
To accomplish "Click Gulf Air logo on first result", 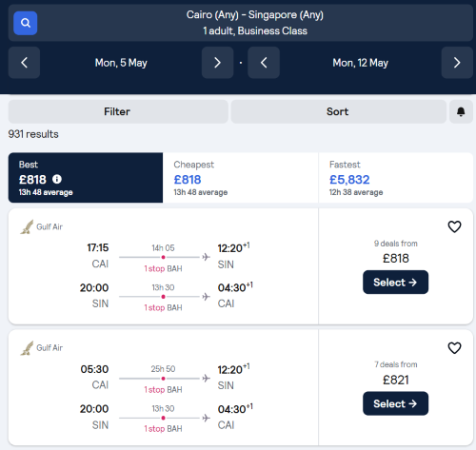I will 27,226.
